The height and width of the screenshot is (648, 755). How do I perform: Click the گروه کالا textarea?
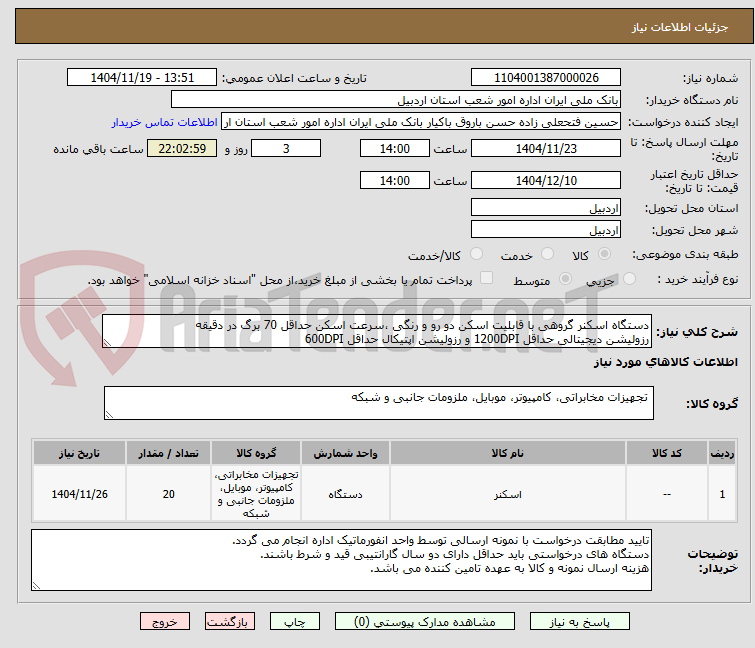(378, 403)
